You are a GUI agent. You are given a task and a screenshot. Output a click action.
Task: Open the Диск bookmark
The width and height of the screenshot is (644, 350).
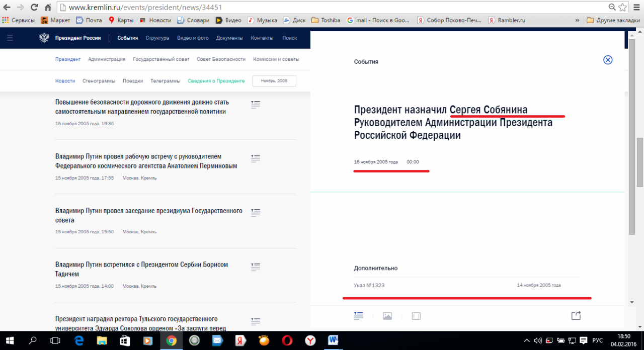coord(294,20)
